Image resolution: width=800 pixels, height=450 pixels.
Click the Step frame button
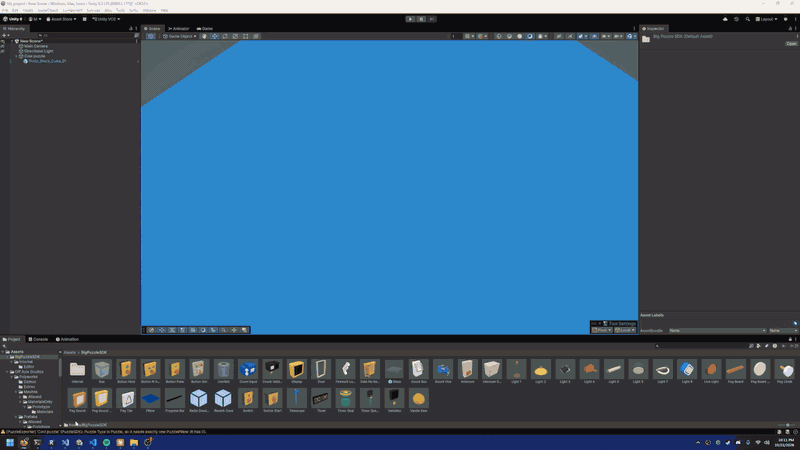pos(432,19)
